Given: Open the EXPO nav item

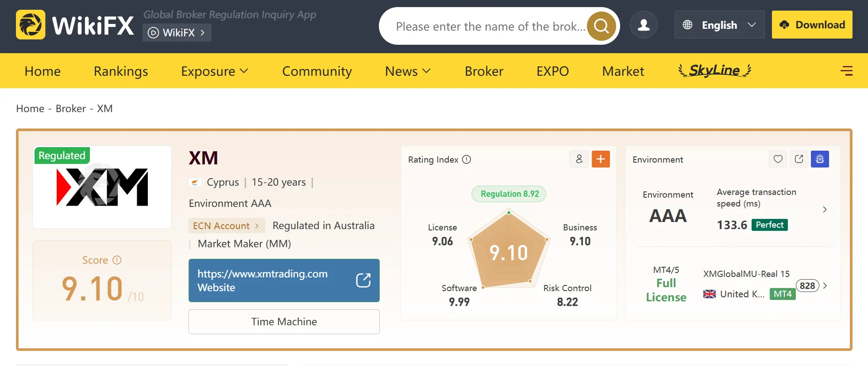Looking at the screenshot, I should click(x=553, y=71).
